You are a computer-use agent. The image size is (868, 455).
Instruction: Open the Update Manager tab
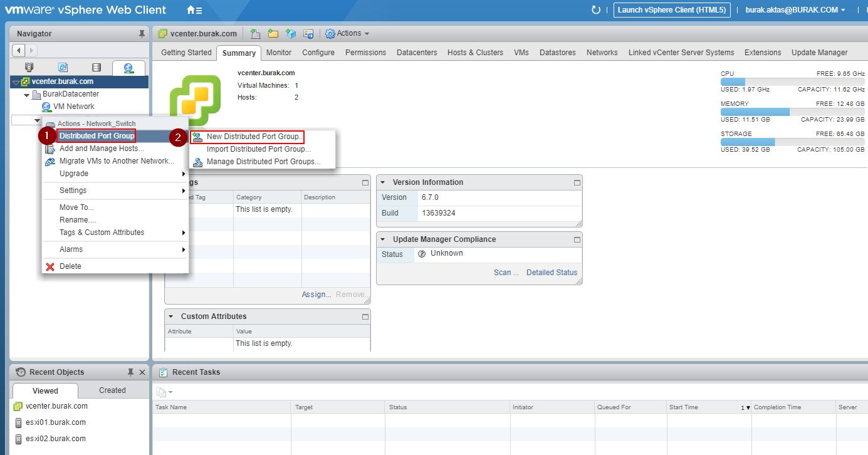[x=819, y=53]
